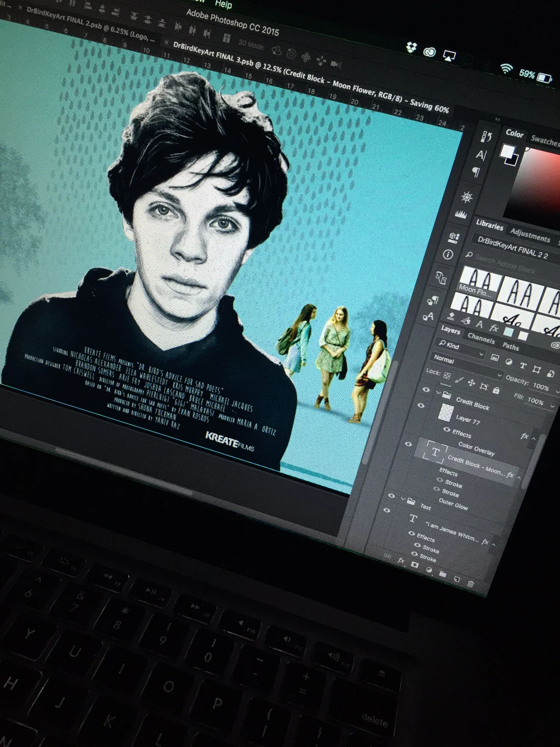The height and width of the screenshot is (747, 560).
Task: Hide the Credit Block group
Action: pos(426,390)
